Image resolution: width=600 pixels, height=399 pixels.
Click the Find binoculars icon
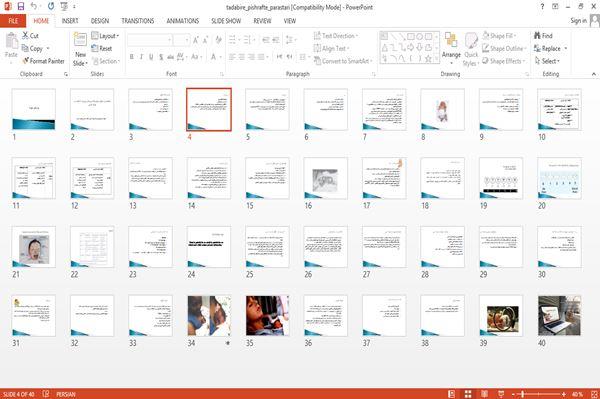(x=537, y=36)
